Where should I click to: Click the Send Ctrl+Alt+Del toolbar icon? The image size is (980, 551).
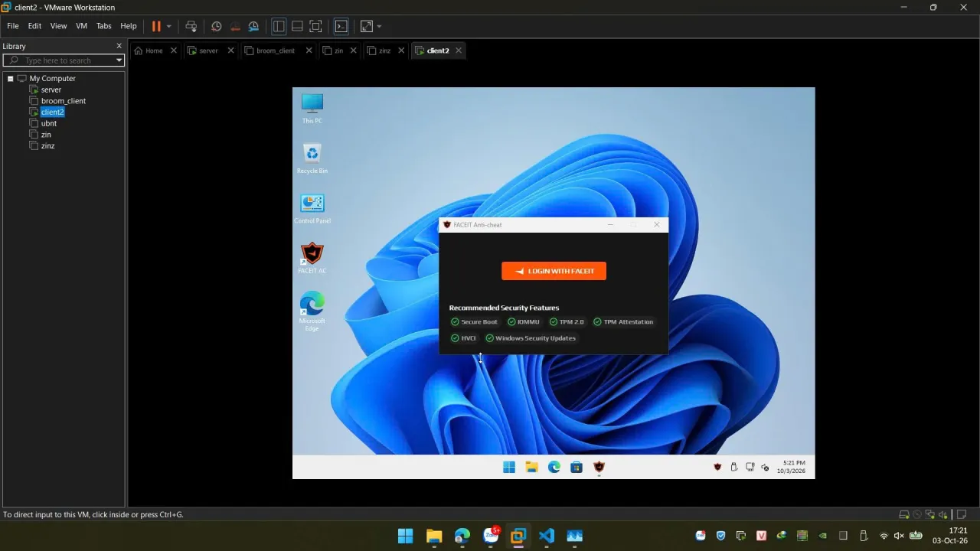[191, 26]
